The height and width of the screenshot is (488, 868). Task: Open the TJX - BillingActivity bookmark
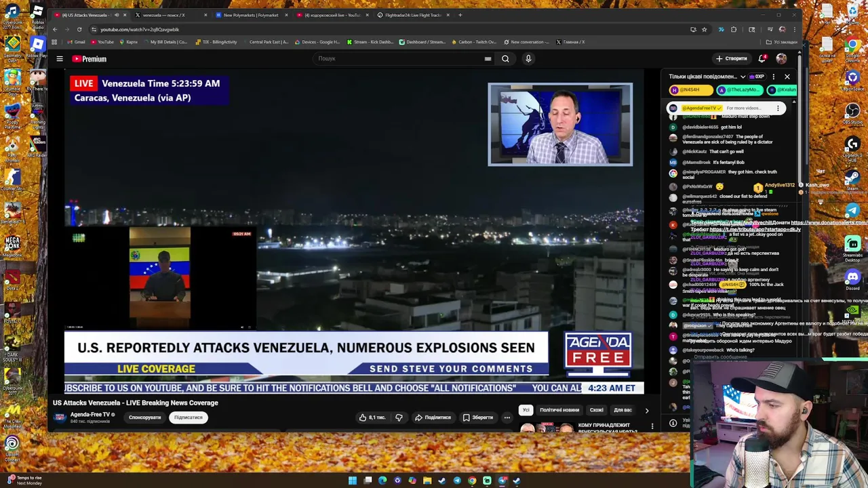tap(216, 42)
